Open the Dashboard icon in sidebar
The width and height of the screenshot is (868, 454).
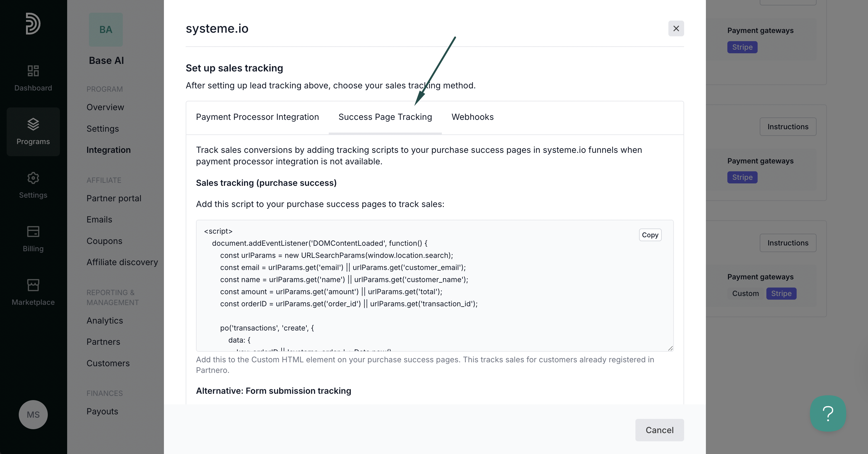coord(33,71)
